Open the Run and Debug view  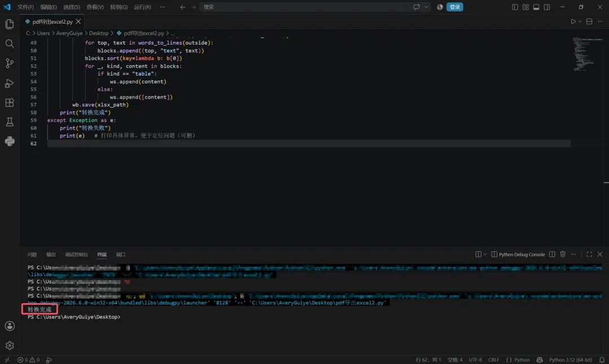10,83
